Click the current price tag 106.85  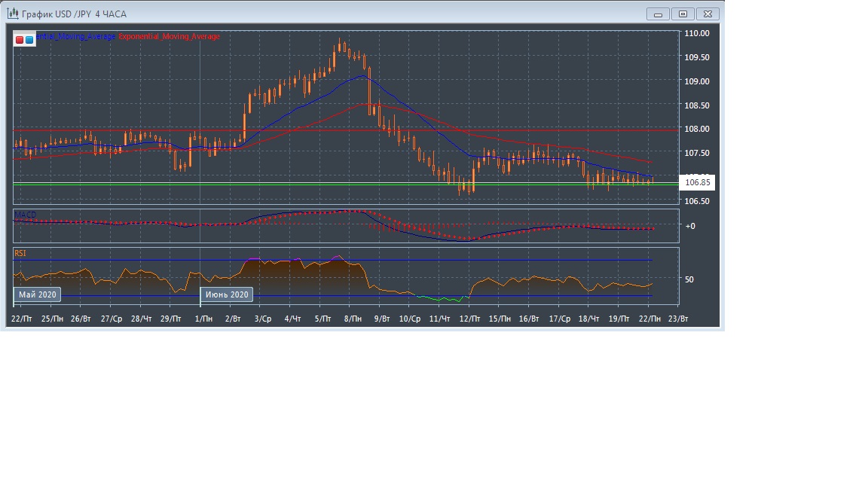[x=696, y=182]
